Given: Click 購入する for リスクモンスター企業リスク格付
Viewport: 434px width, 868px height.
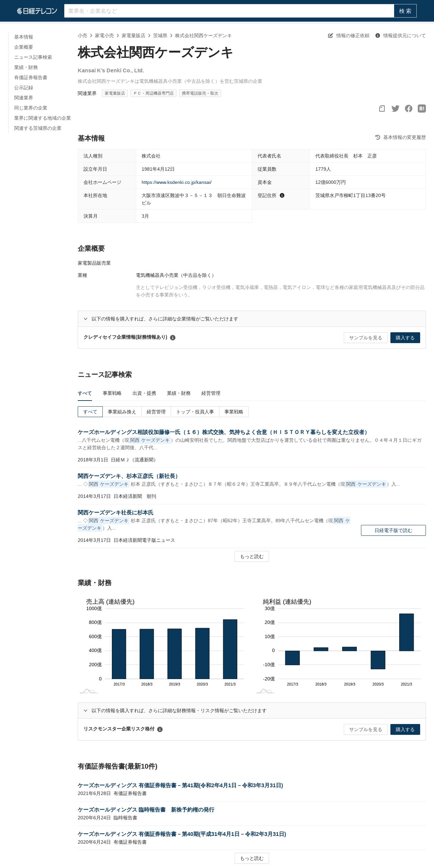Looking at the screenshot, I should [405, 729].
